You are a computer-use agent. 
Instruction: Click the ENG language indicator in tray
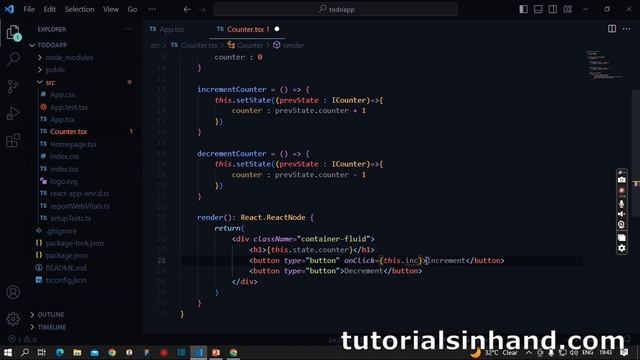588,352
